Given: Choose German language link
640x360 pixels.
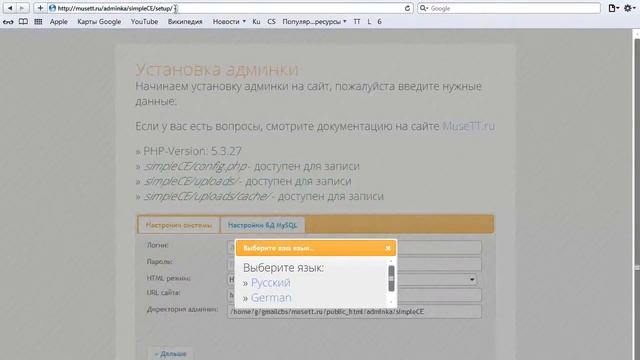Looking at the screenshot, I should pyautogui.click(x=271, y=298).
